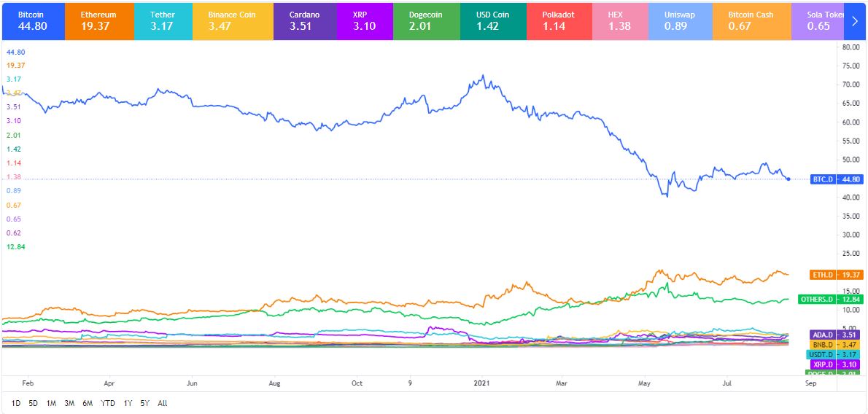Choose the Uniswap tab
This screenshot has height=414, width=868.
click(x=680, y=20)
